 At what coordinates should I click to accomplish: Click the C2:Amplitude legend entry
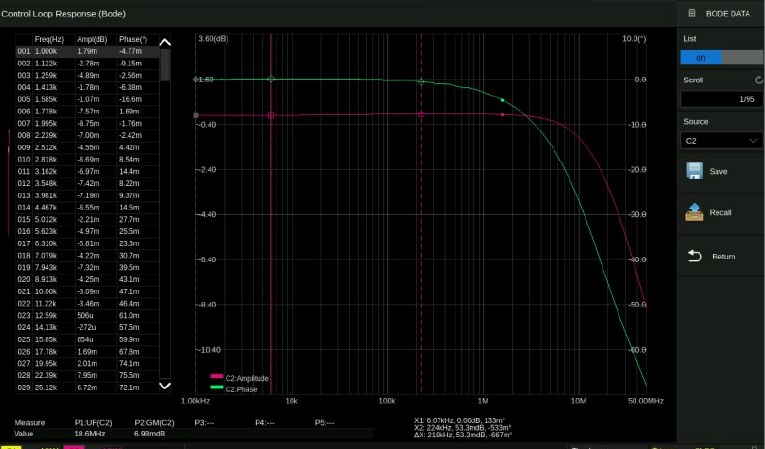240,378
